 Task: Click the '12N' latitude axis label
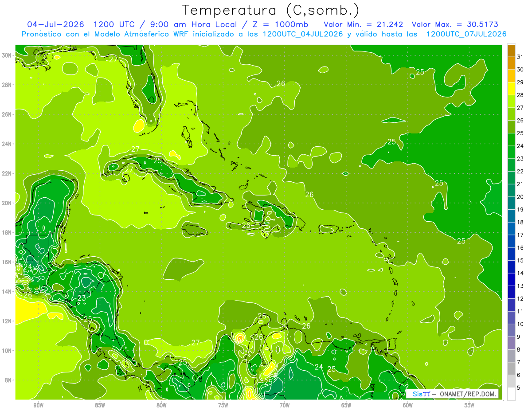pyautogui.click(x=7, y=321)
